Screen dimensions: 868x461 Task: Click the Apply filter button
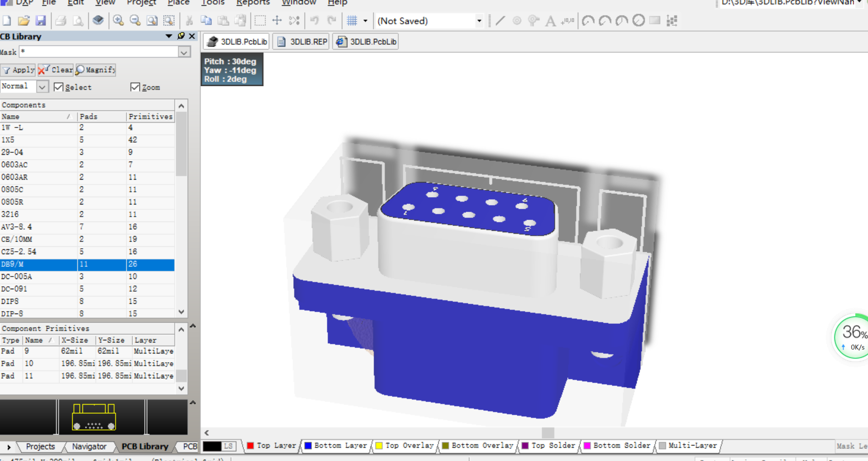tap(19, 70)
